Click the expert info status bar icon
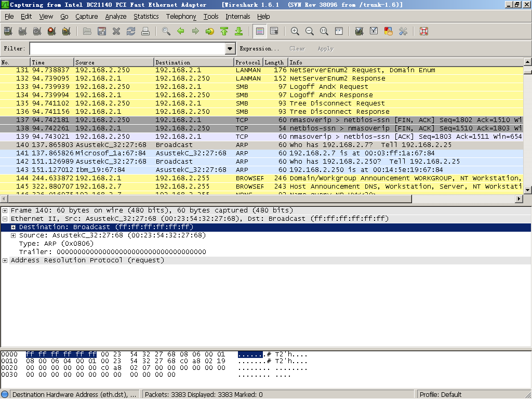The width and height of the screenshot is (532, 399). point(5,395)
